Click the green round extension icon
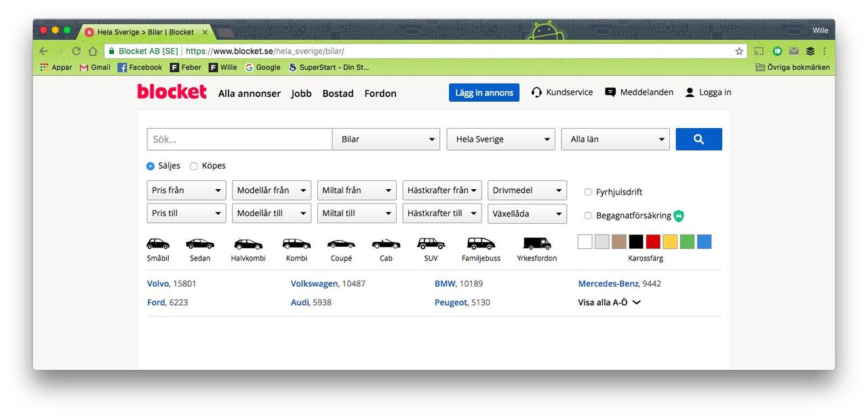Image resolution: width=868 pixels, height=417 pixels. [x=778, y=51]
